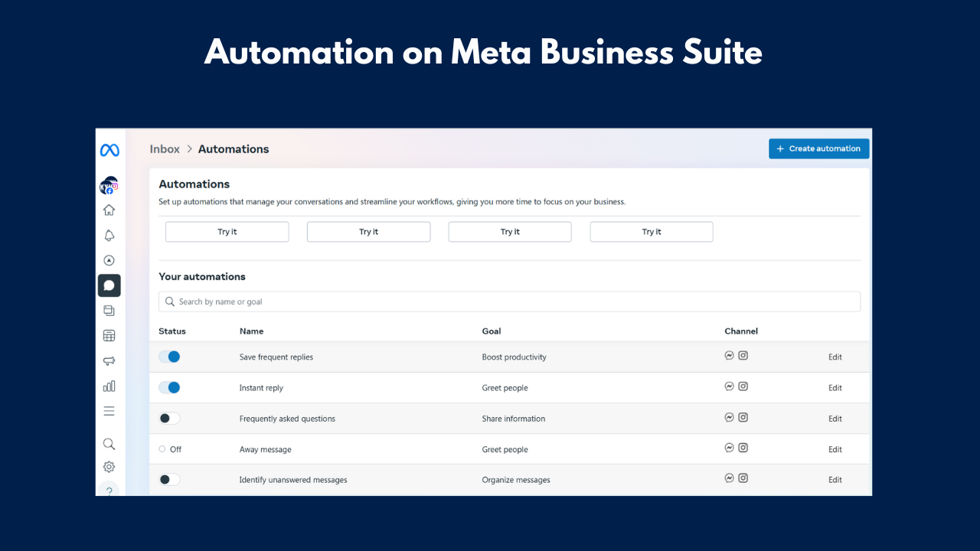Open the Ads megaphone icon

[109, 361]
